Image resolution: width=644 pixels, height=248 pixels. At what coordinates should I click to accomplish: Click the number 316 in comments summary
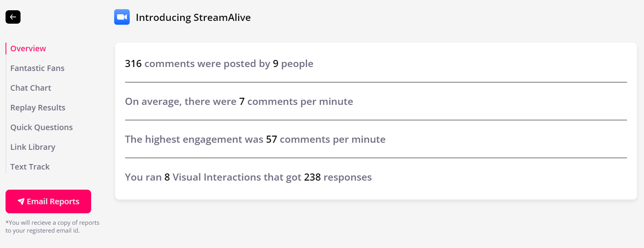click(133, 64)
